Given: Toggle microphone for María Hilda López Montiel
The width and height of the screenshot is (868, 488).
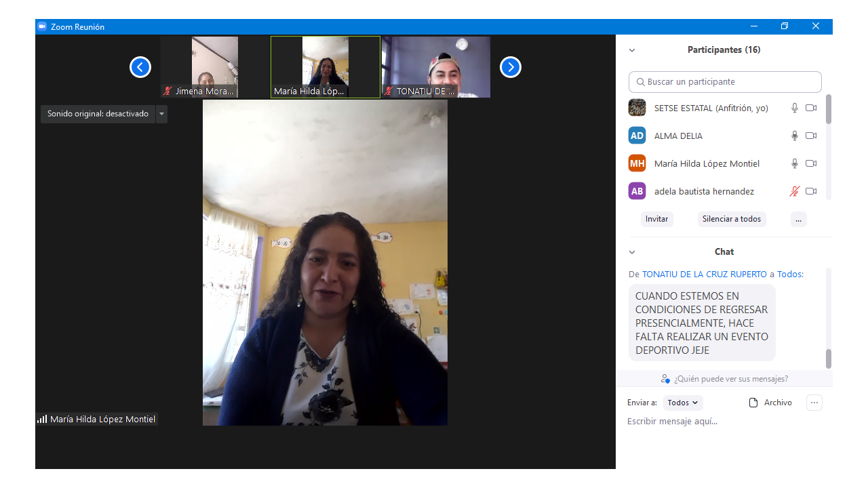Looking at the screenshot, I should click(795, 163).
